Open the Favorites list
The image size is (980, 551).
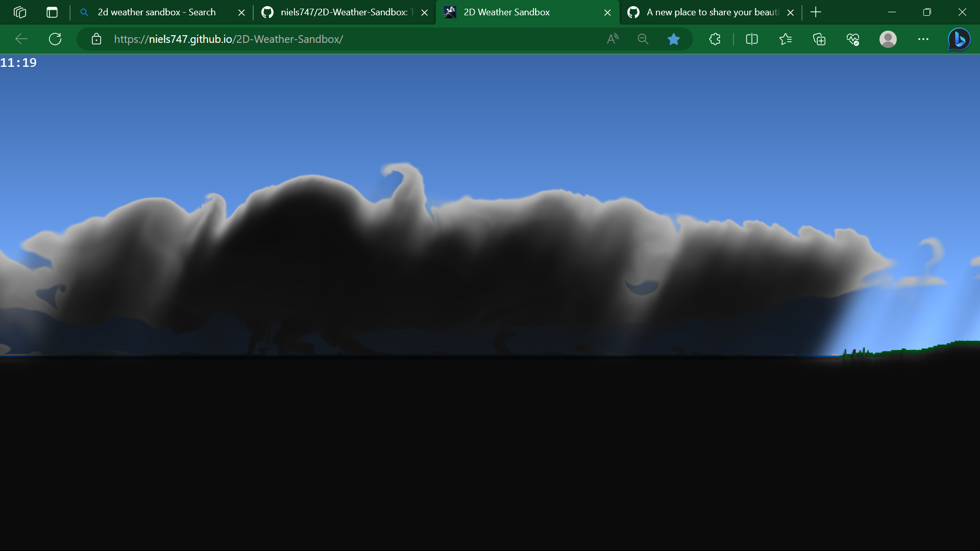(786, 39)
